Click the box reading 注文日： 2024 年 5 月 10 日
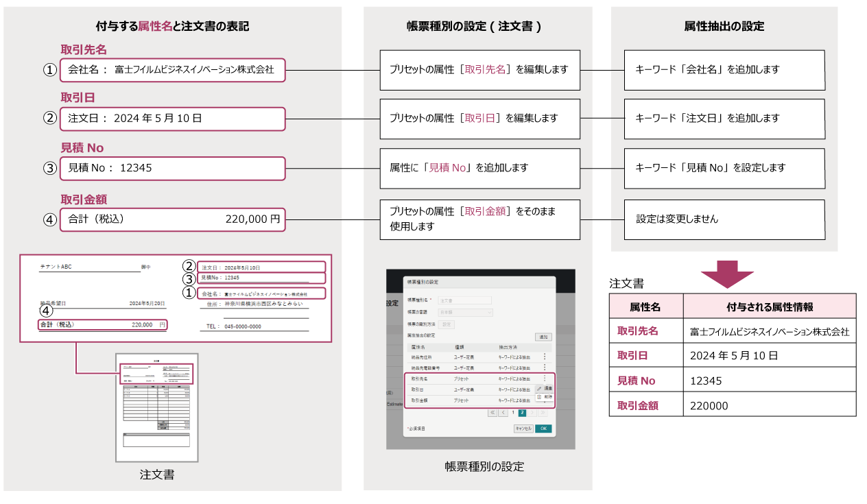This screenshot has height=504, width=867. (x=172, y=118)
